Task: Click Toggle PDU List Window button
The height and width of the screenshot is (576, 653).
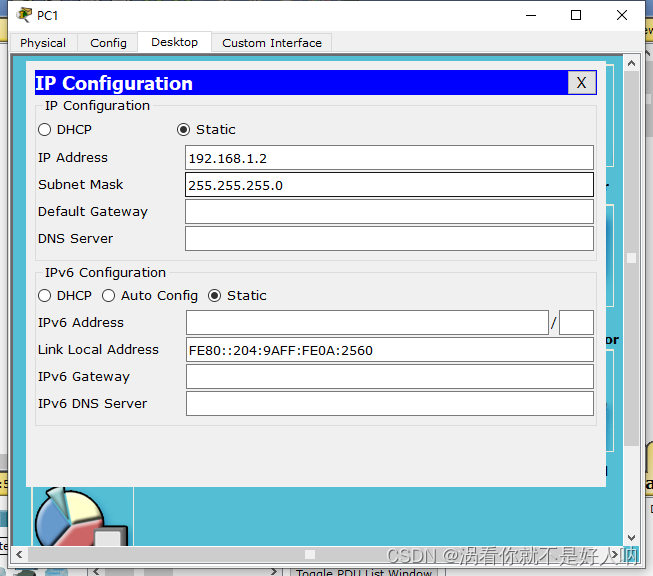Action: (x=364, y=572)
